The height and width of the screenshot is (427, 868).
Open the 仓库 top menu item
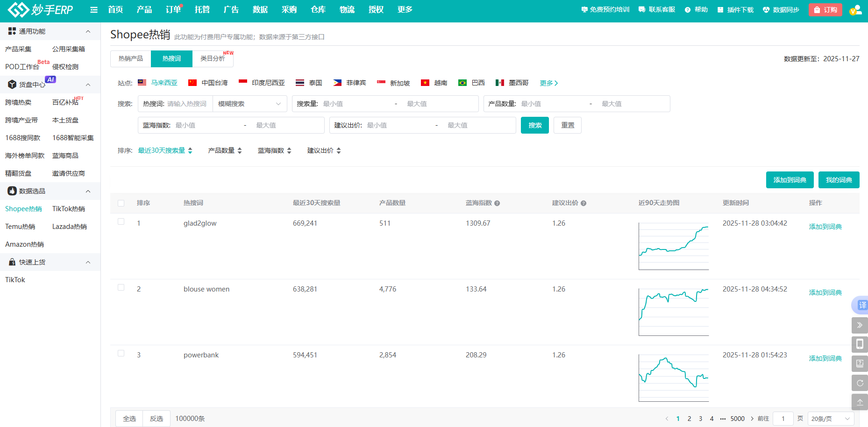[x=318, y=10]
